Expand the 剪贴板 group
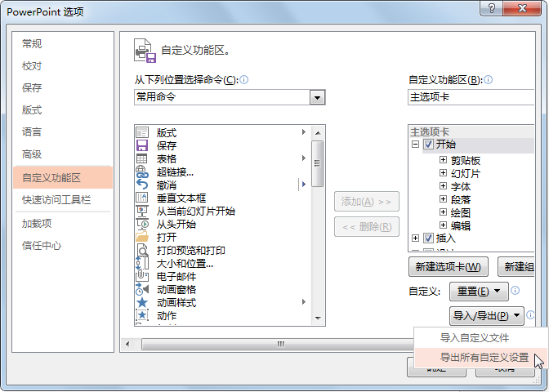549x392 pixels. click(443, 160)
